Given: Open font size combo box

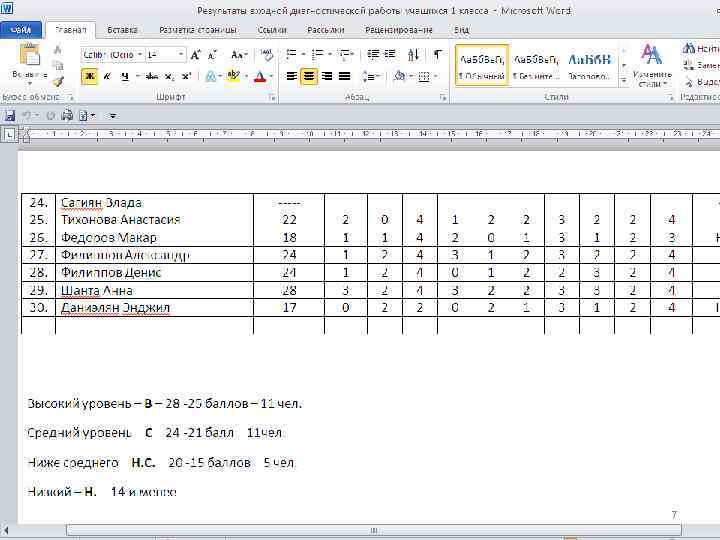Looking at the screenshot, I should 166,55.
